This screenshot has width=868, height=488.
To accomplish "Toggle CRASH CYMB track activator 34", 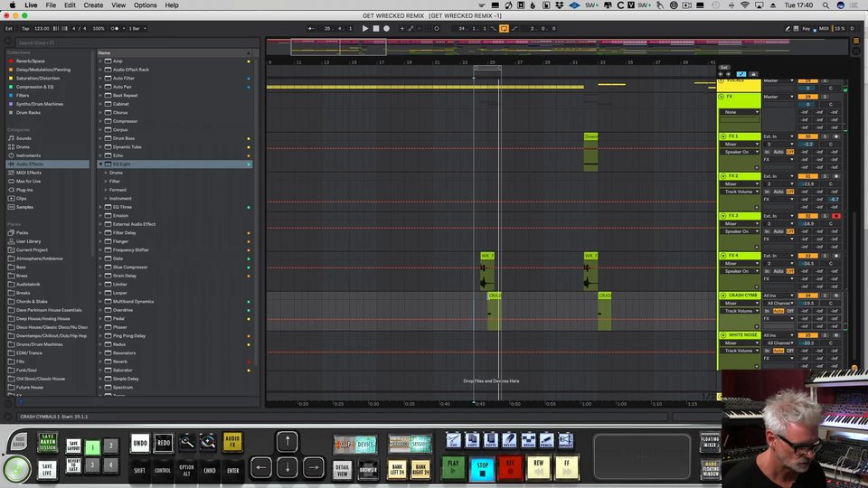I will point(808,296).
